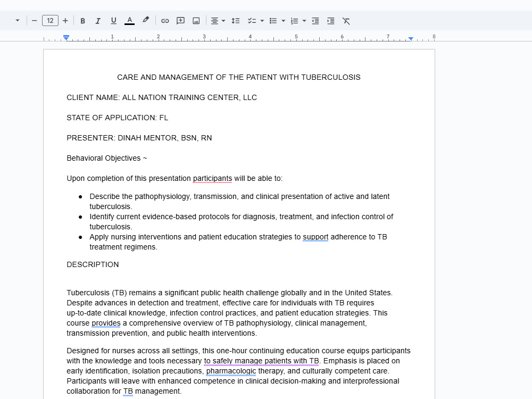
Task: Click the font size field showing 12
Action: point(50,21)
